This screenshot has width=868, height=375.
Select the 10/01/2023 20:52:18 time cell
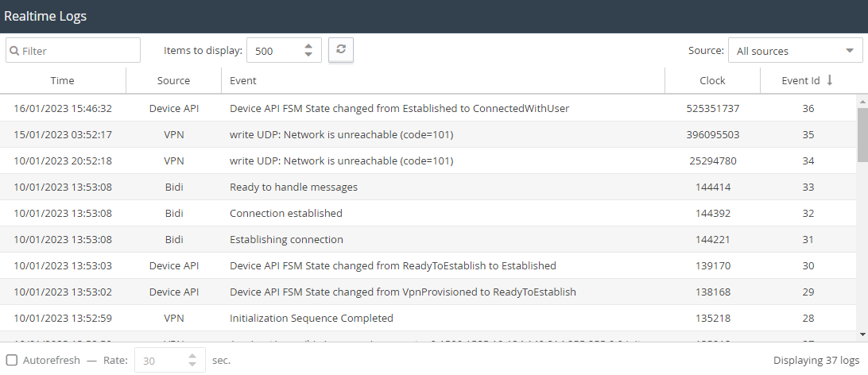tap(63, 161)
